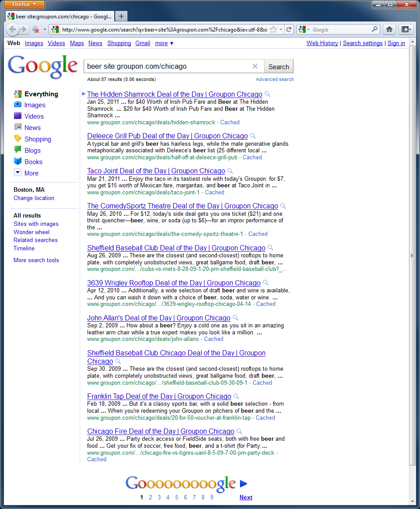
Task: Click the browser Back arrow button
Action: click(x=12, y=29)
